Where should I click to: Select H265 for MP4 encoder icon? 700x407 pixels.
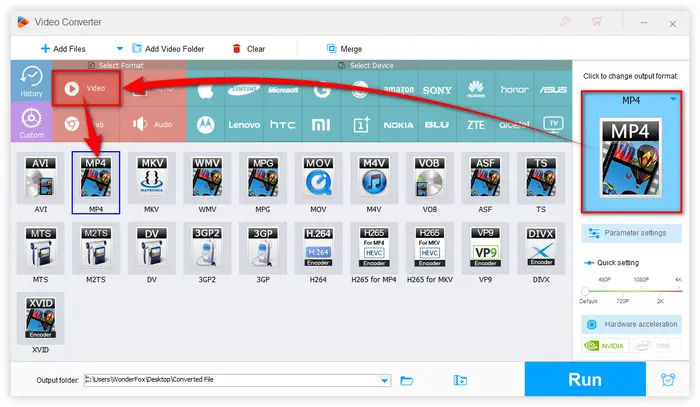(x=374, y=248)
